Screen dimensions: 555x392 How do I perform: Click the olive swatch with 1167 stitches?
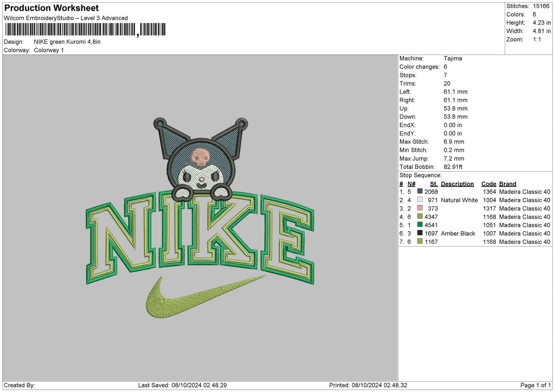point(420,241)
